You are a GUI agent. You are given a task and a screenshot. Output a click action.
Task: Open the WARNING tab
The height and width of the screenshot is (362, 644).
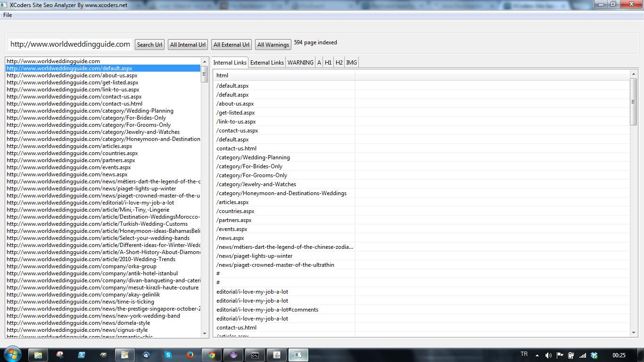click(x=300, y=62)
